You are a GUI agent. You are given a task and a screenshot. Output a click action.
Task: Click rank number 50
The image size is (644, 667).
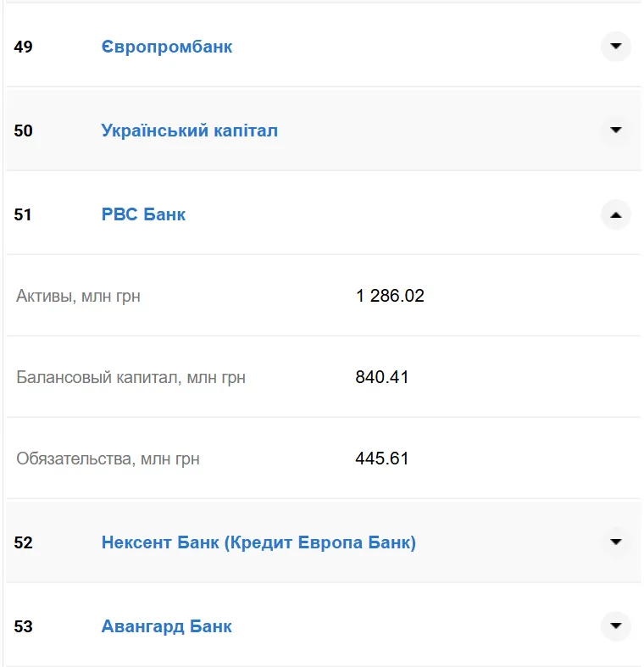coord(24,131)
